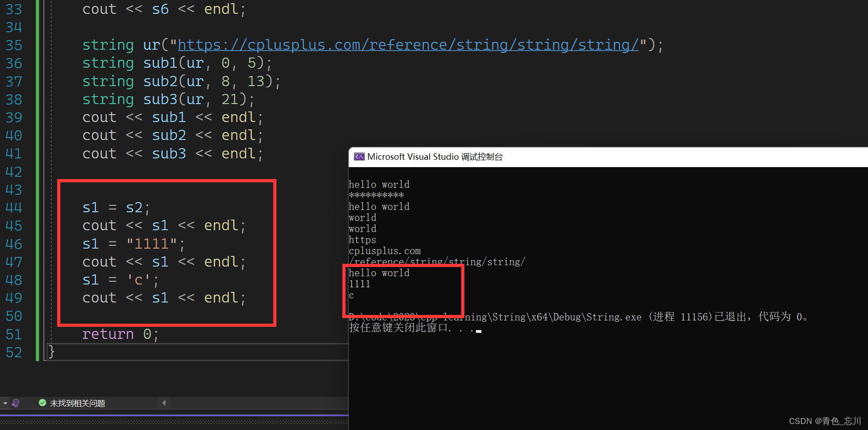Image resolution: width=868 pixels, height=430 pixels.
Task: Click the 'cout << sub3 << endl;' line
Action: tap(172, 153)
